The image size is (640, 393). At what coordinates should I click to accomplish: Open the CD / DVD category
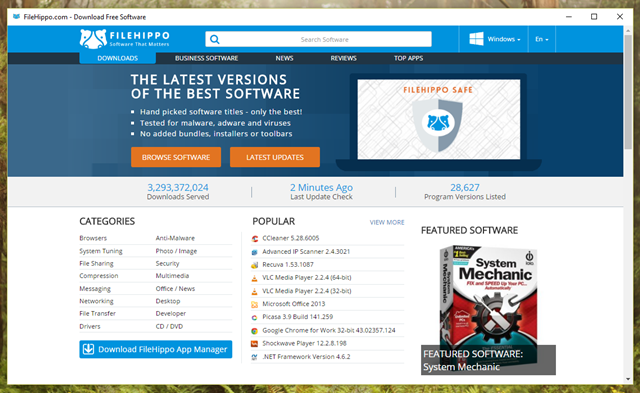(x=169, y=326)
